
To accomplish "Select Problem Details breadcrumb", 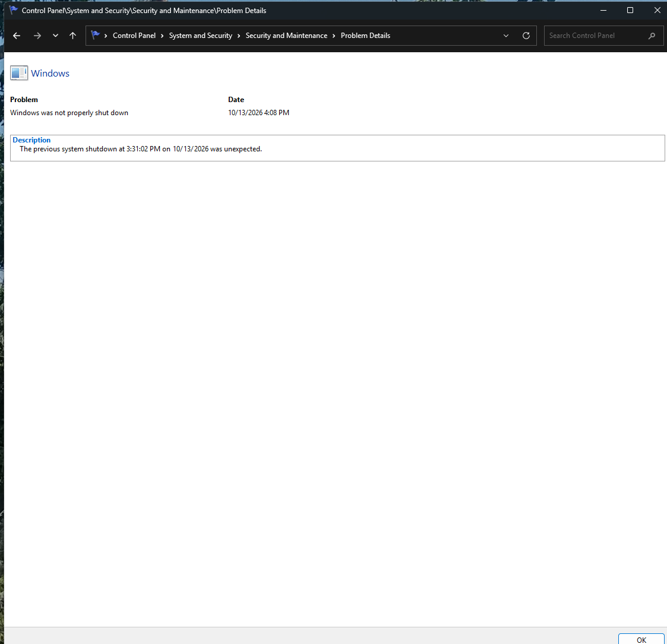I will 365,36.
